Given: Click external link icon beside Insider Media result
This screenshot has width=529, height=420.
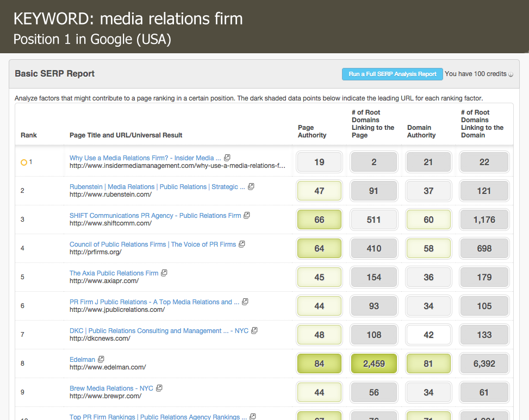Looking at the screenshot, I should 227,158.
